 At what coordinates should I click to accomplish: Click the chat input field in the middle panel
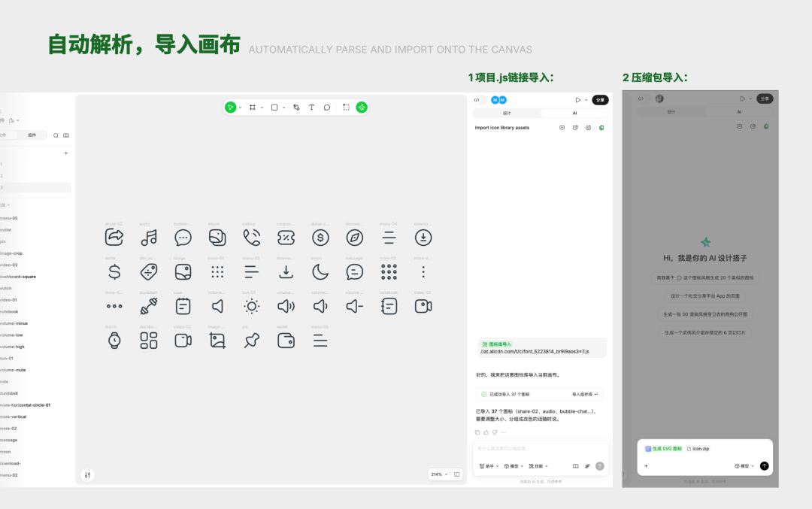tap(540, 448)
